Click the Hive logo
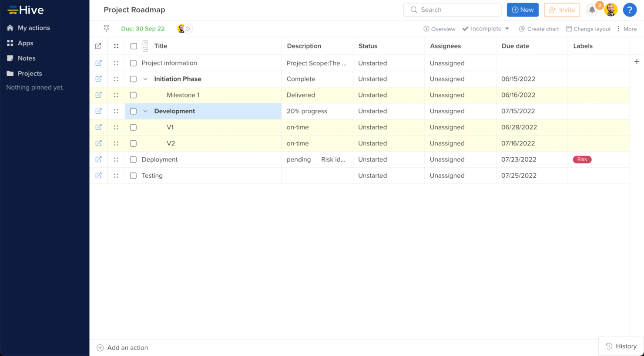 point(25,10)
